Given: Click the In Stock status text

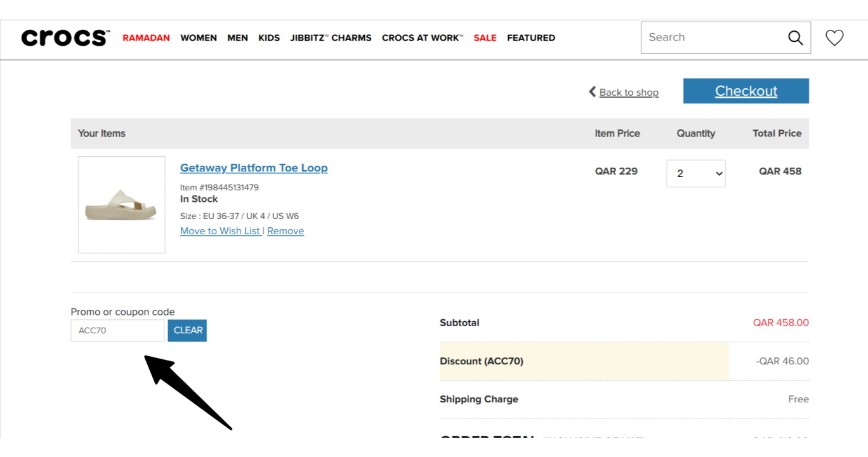Looking at the screenshot, I should pyautogui.click(x=199, y=199).
